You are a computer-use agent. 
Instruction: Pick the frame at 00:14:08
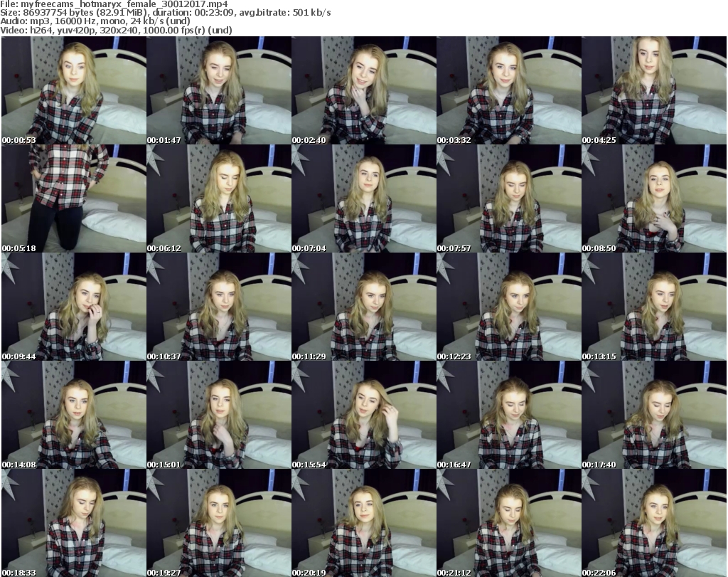click(x=74, y=415)
